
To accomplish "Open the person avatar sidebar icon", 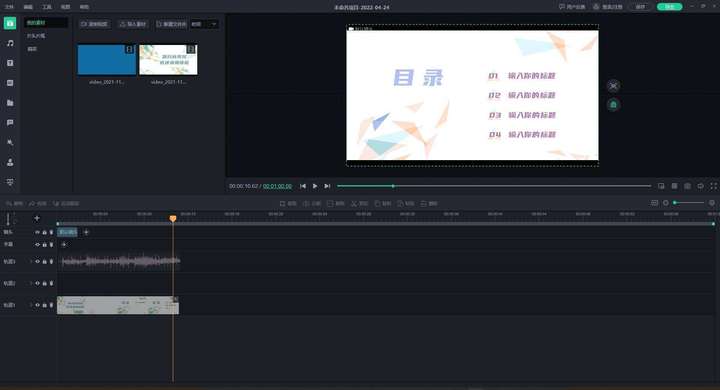I will pos(10,162).
